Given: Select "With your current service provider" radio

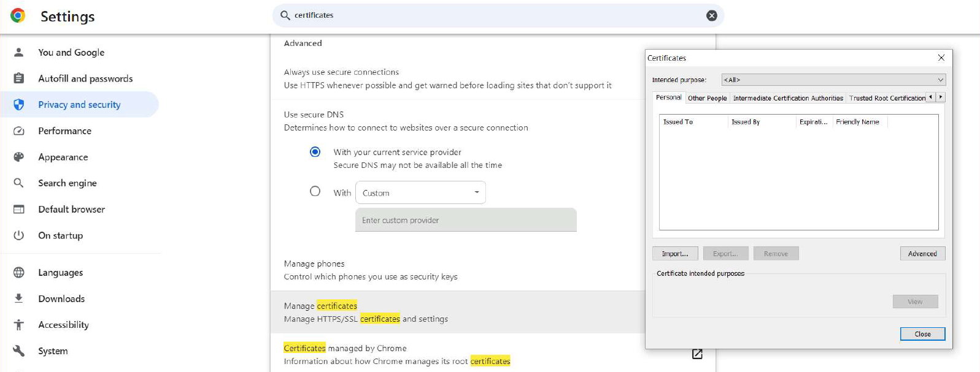Looking at the screenshot, I should pos(315,152).
